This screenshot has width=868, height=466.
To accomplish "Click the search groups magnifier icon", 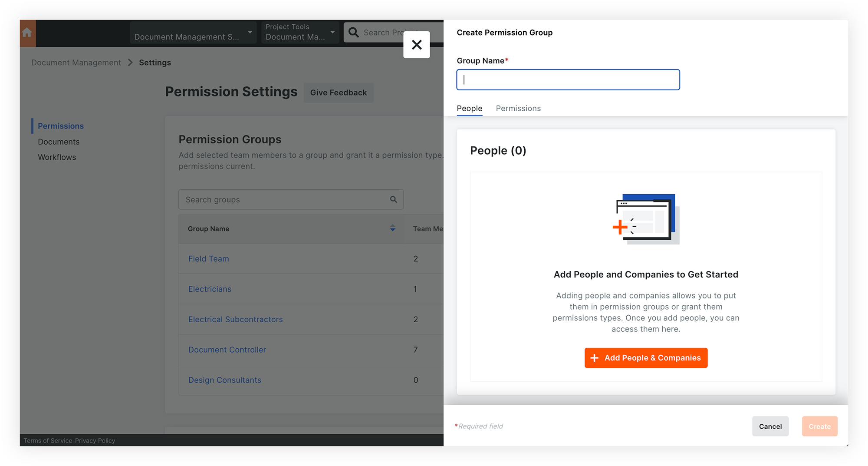I will [x=393, y=199].
